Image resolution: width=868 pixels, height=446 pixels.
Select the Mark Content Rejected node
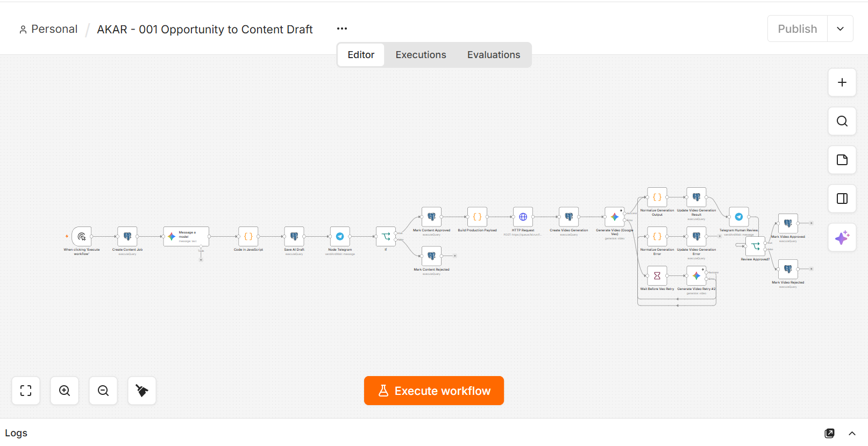click(x=431, y=256)
